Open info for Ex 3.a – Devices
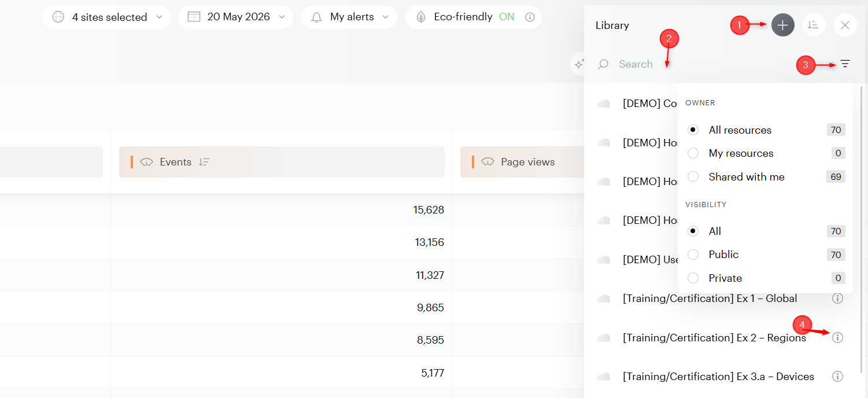 (837, 377)
